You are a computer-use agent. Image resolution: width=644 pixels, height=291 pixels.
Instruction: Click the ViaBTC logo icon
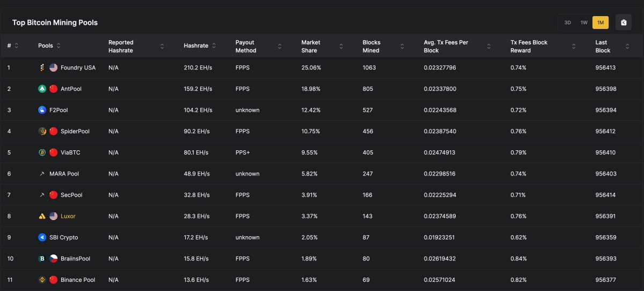click(x=42, y=152)
